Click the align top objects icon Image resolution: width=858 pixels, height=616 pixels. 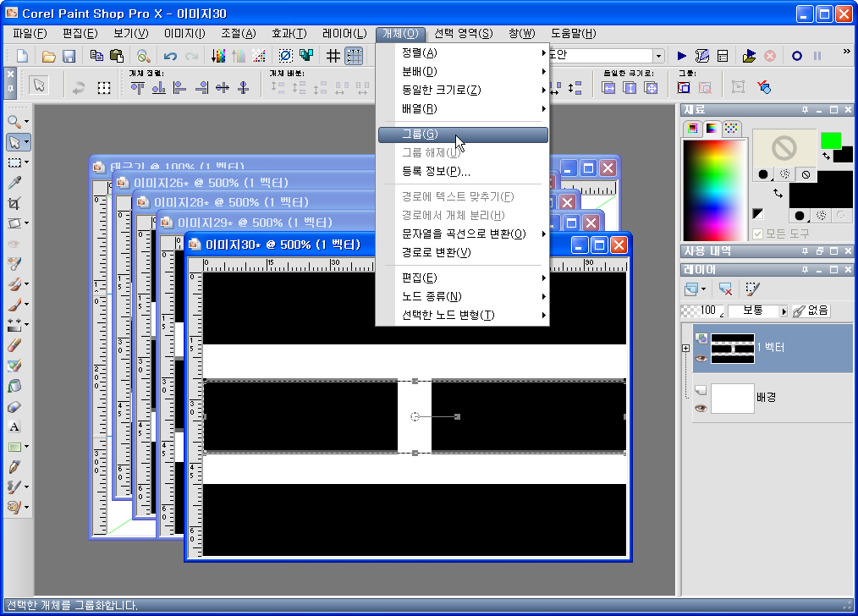(x=137, y=87)
